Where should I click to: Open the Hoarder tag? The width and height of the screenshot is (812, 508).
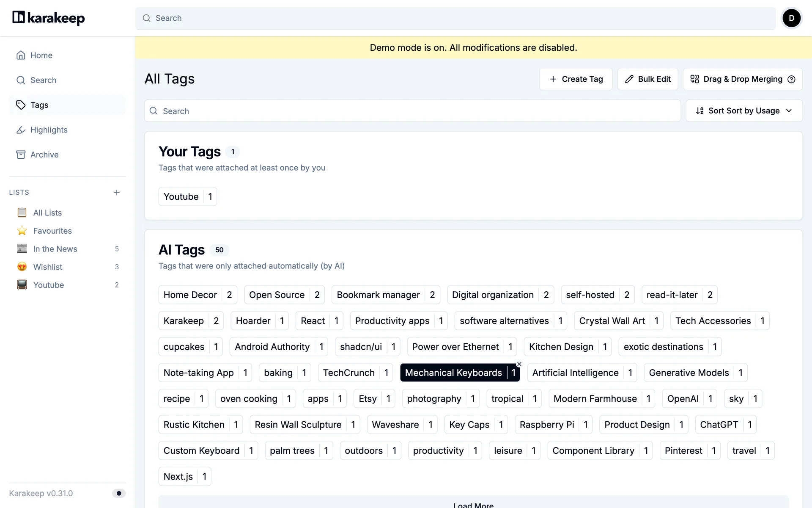pos(260,321)
